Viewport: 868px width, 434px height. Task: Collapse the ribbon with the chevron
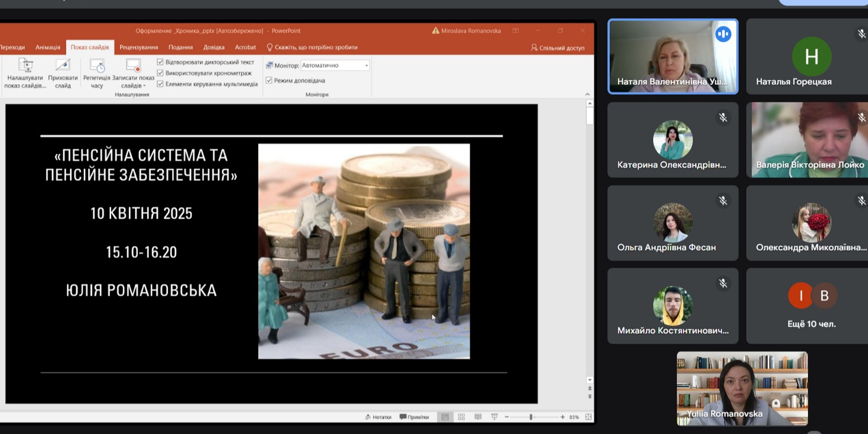pyautogui.click(x=587, y=94)
